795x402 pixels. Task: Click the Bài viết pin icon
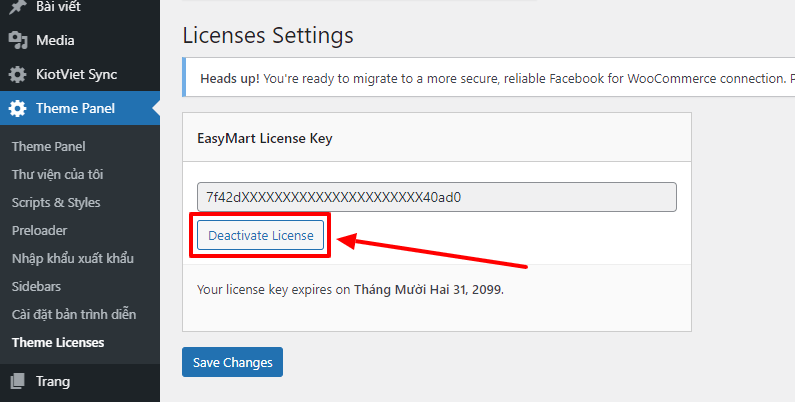tap(17, 7)
